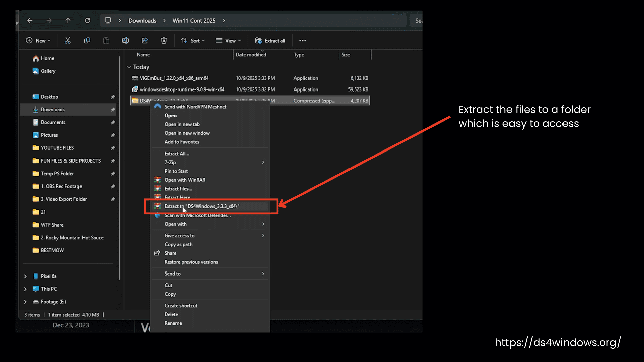
Task: Open the View dropdown
Action: [228, 41]
